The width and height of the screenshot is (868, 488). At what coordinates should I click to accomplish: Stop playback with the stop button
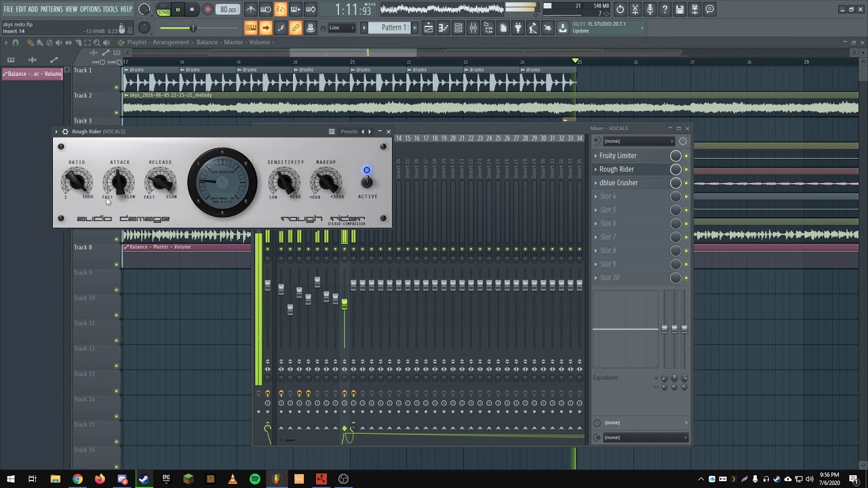192,9
